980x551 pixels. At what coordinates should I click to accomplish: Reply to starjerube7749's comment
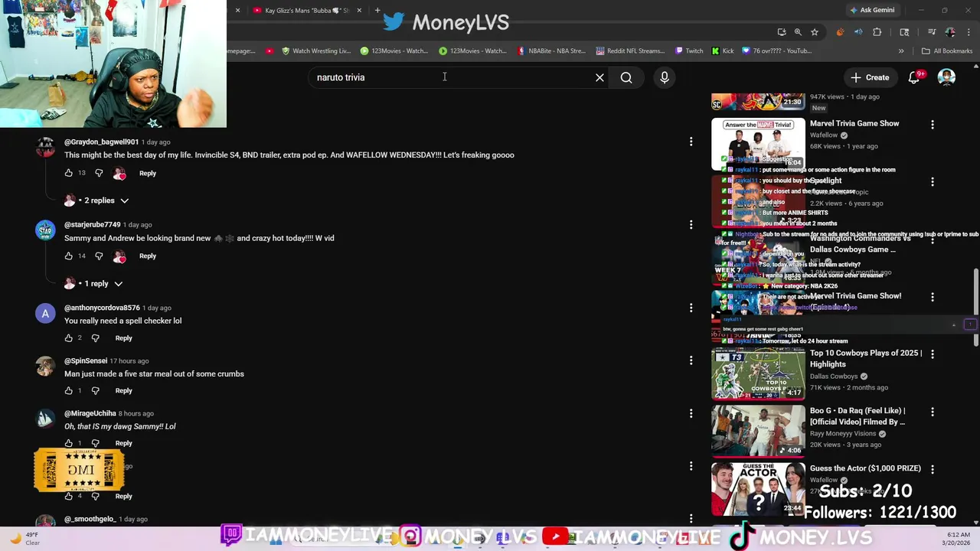[x=148, y=256]
